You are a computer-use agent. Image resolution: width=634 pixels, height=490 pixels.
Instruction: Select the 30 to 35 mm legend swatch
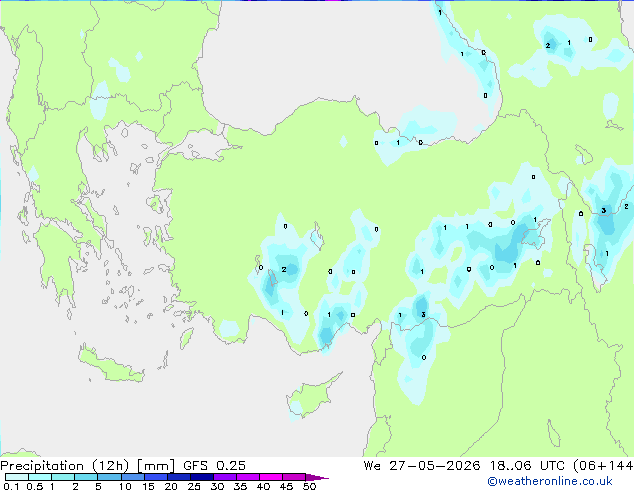(225, 477)
